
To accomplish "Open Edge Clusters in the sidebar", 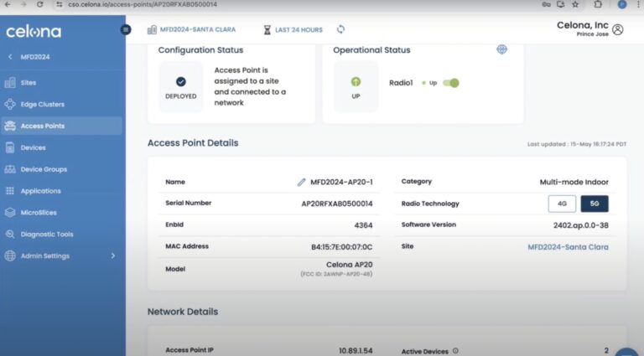I will click(x=42, y=105).
